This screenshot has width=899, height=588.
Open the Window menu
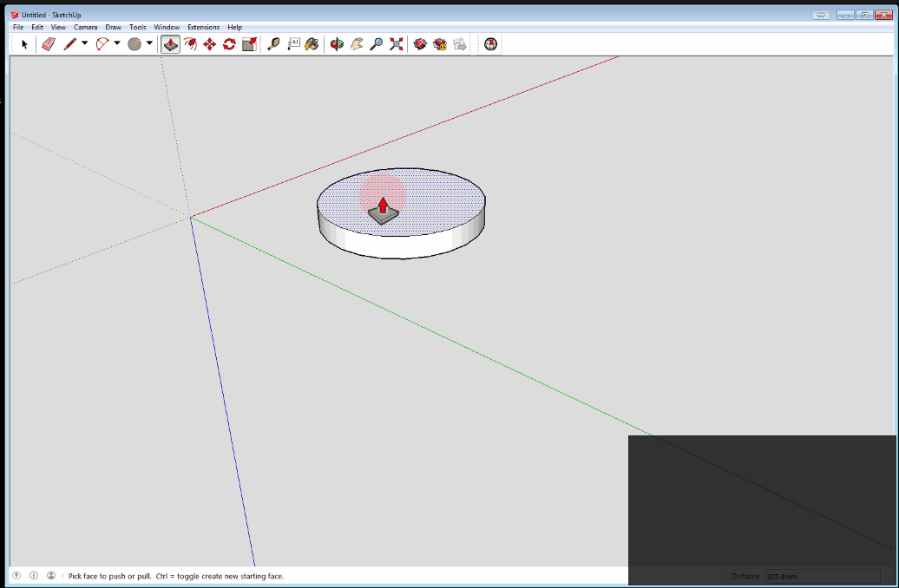coord(167,28)
